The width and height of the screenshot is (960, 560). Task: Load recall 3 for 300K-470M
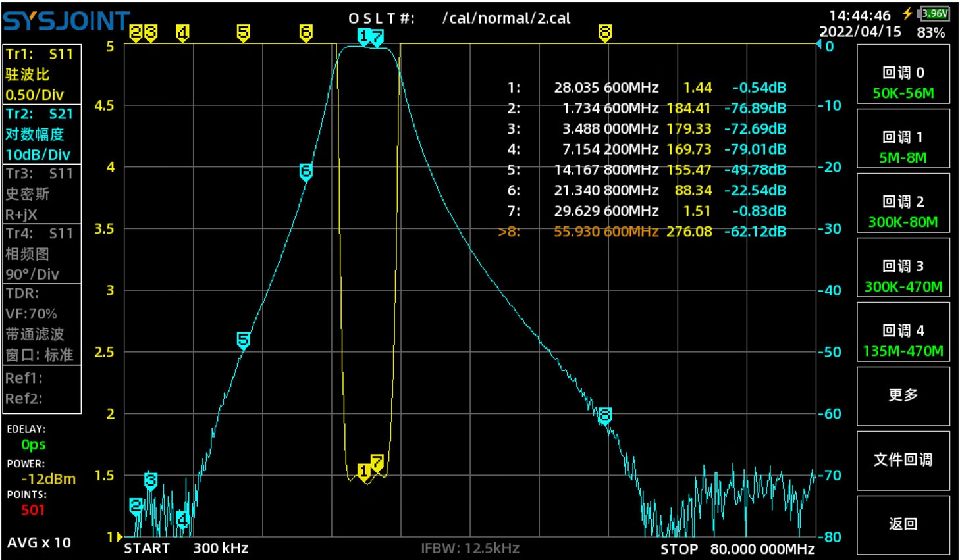pos(903,276)
